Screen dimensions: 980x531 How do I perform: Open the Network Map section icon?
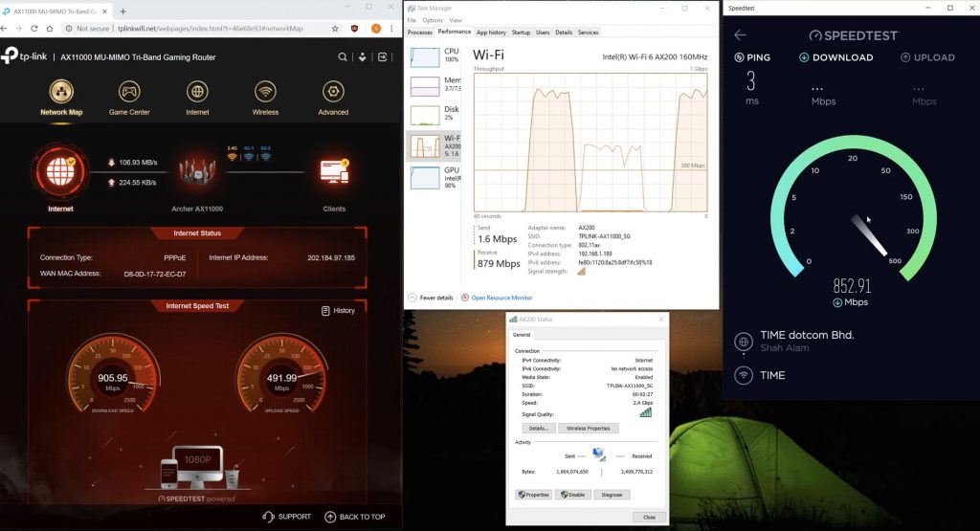[x=61, y=91]
